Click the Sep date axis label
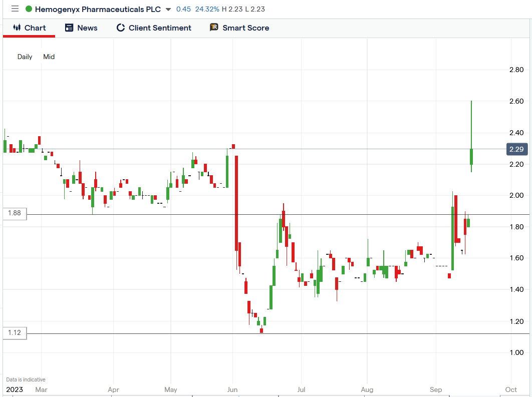Screen dimensions: 532x397 click(x=436, y=389)
